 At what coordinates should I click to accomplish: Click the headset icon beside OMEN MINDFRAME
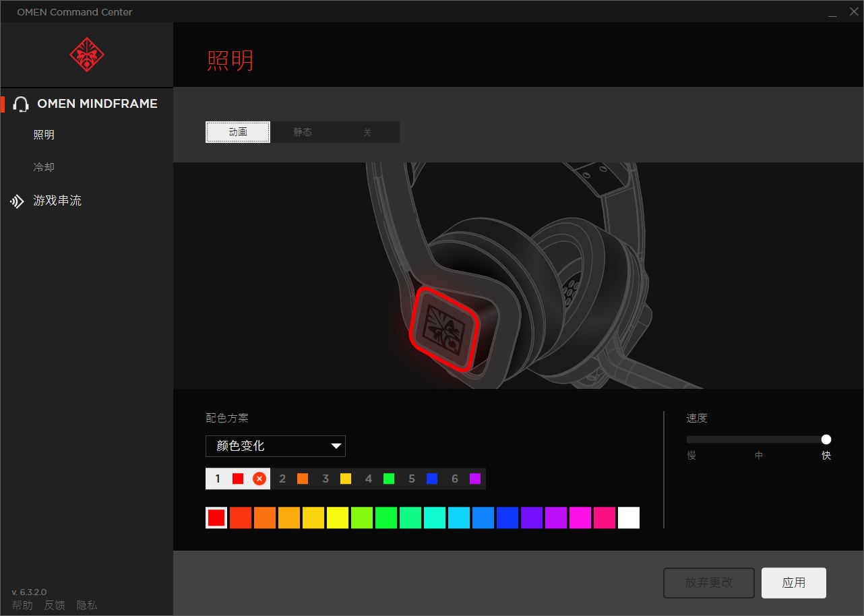[21, 104]
